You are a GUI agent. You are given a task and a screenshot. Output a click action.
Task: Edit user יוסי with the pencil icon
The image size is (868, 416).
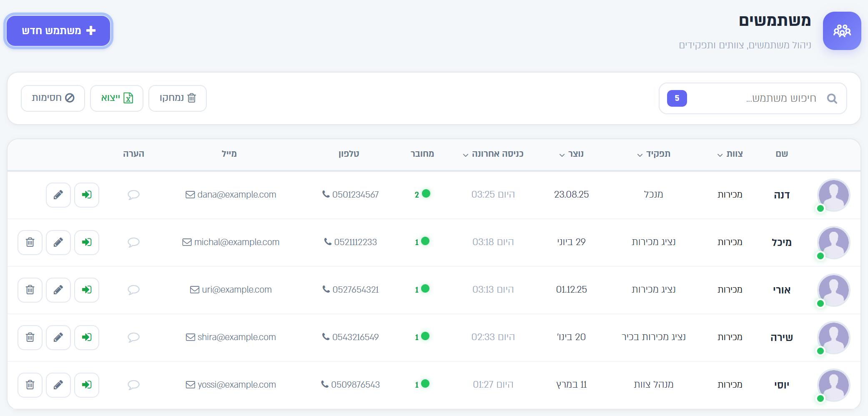58,385
